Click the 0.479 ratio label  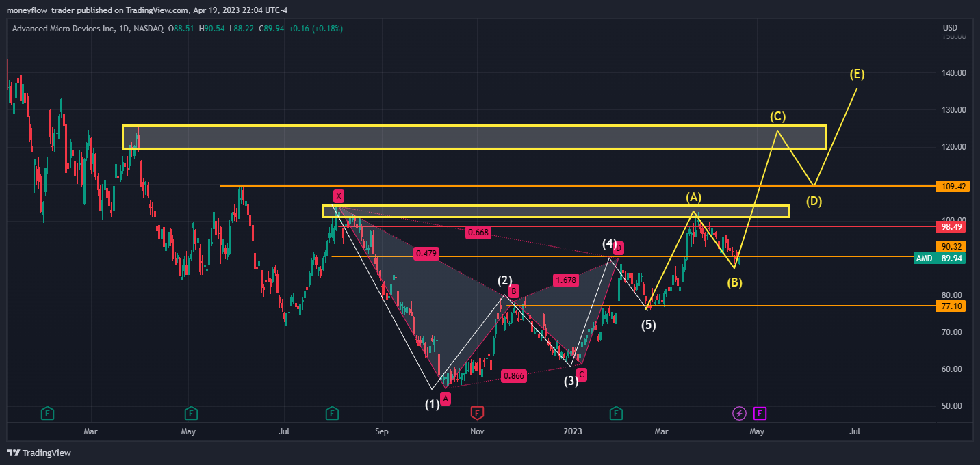[426, 254]
